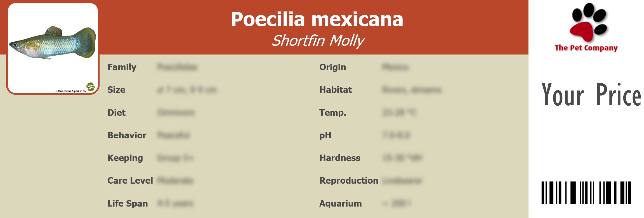Viewport: 644px width, 218px height.
Task: Select the Care Level label
Action: point(130,181)
